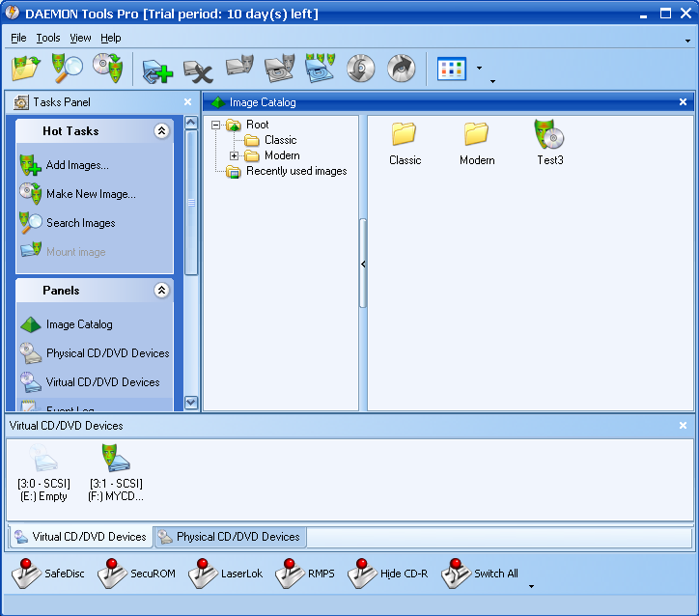Click the Unmount image drive toolbar icon
Viewport: 699px width, 616px height.
click(280, 69)
